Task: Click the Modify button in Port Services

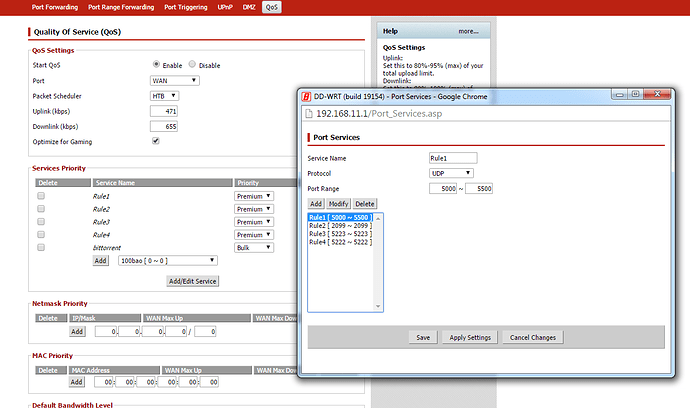Action: pos(339,203)
